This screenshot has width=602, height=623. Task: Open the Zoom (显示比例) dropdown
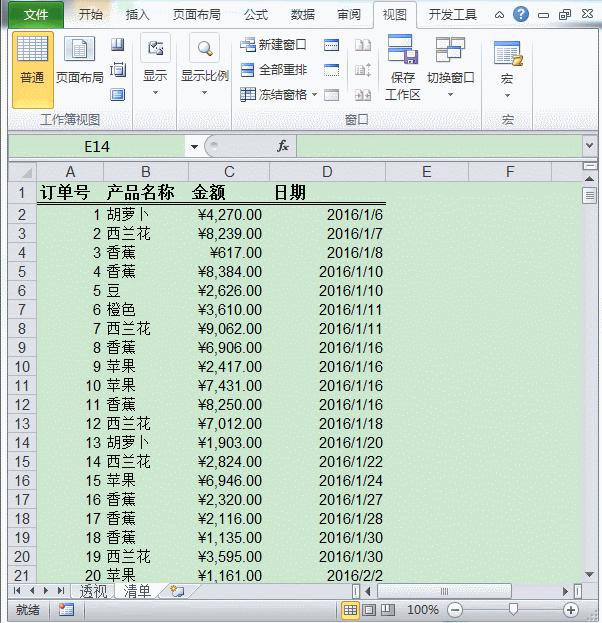(204, 66)
